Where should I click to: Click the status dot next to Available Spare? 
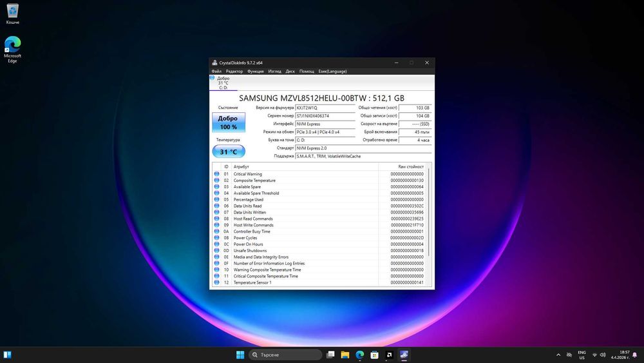(216, 186)
